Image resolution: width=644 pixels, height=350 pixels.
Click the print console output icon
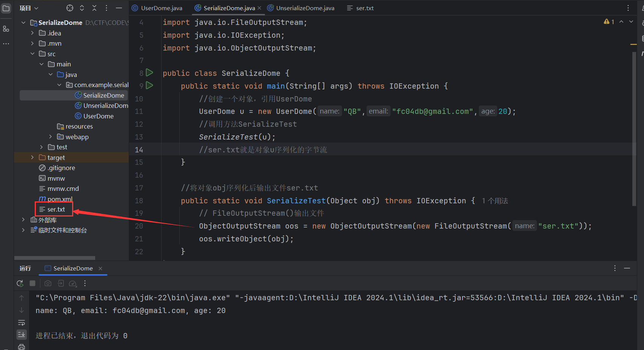22,347
